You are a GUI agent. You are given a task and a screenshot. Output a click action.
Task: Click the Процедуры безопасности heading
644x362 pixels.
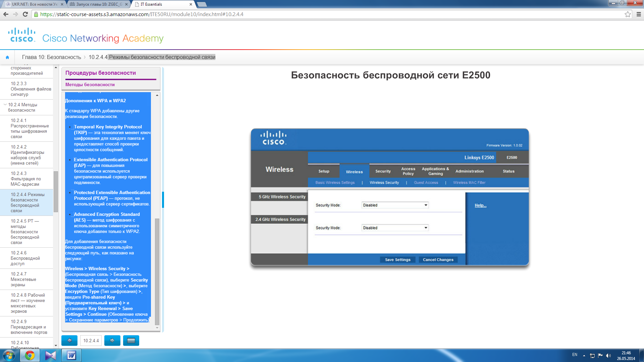101,73
